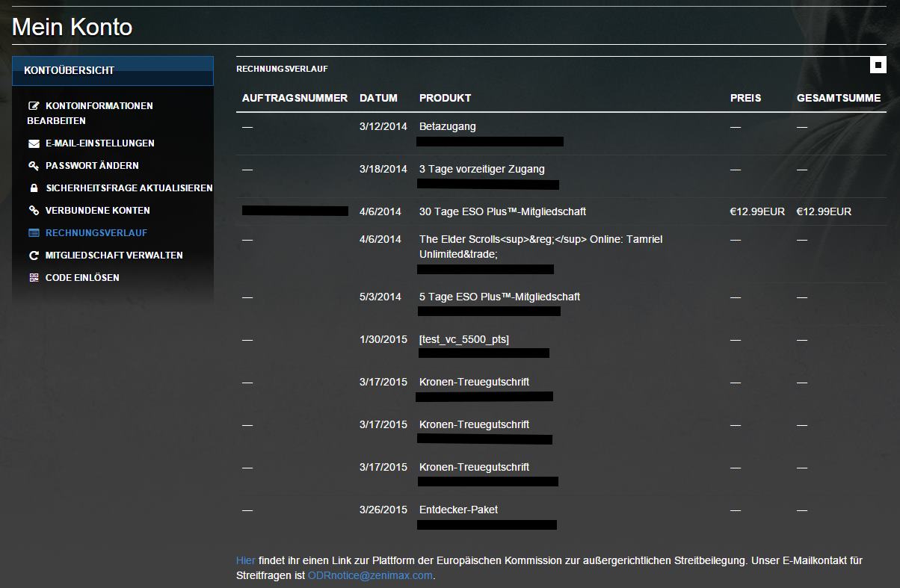Click the QR icon for Code einlösen

34,278
